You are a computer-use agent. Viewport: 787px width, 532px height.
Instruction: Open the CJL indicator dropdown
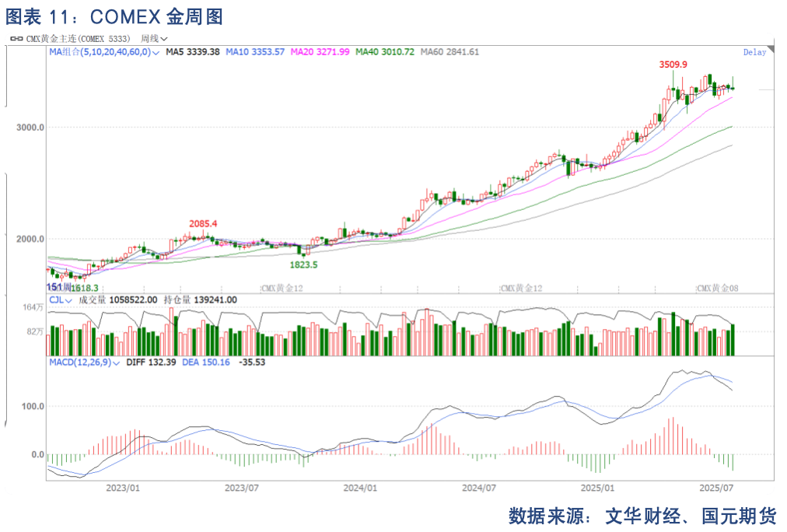[68, 299]
